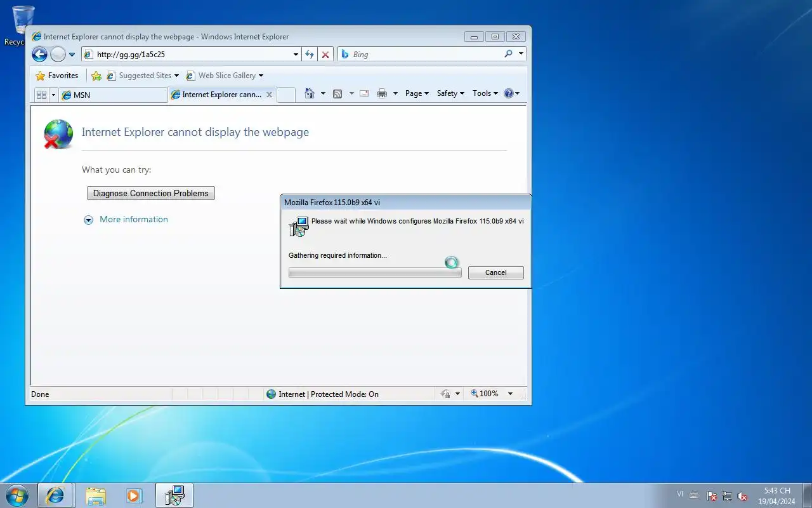Close the Internet Explorer cannot display tab
Viewport: 812px width, 508px height.
click(269, 95)
